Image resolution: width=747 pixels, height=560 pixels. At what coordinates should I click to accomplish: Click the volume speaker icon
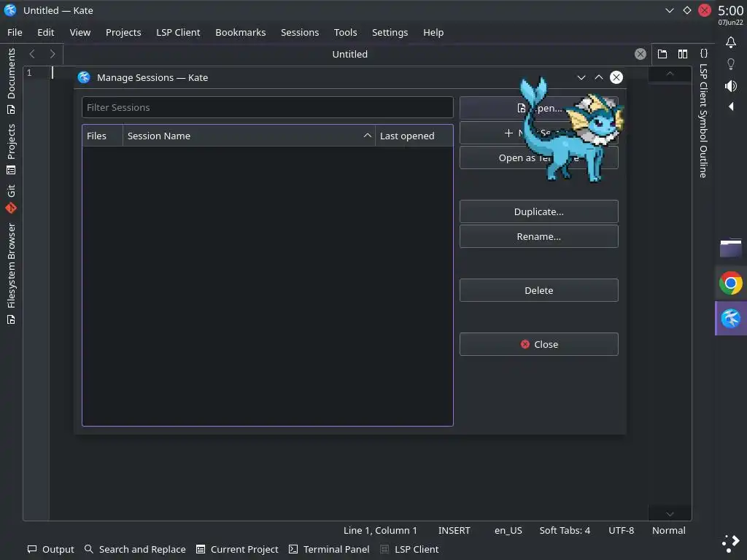coord(731,86)
